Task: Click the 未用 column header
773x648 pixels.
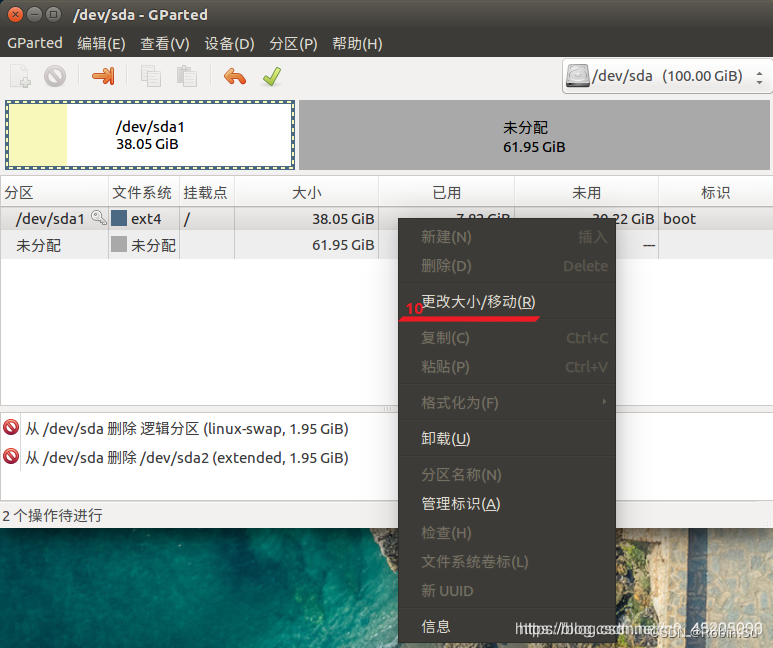Action: (586, 192)
